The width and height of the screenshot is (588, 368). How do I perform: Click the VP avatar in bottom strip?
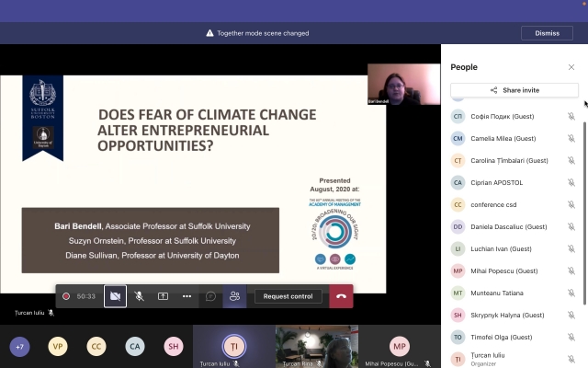[58, 346]
